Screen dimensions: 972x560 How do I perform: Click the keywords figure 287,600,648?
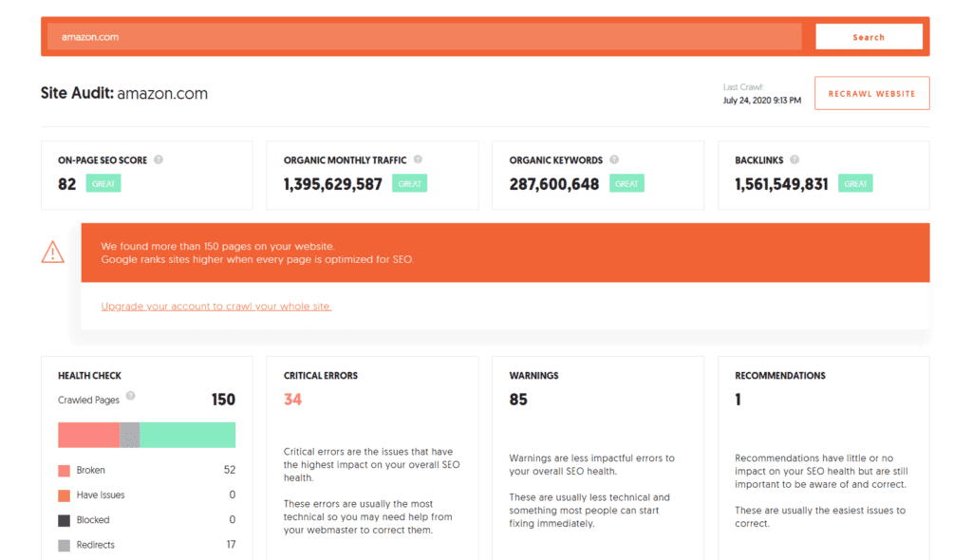[x=554, y=184]
